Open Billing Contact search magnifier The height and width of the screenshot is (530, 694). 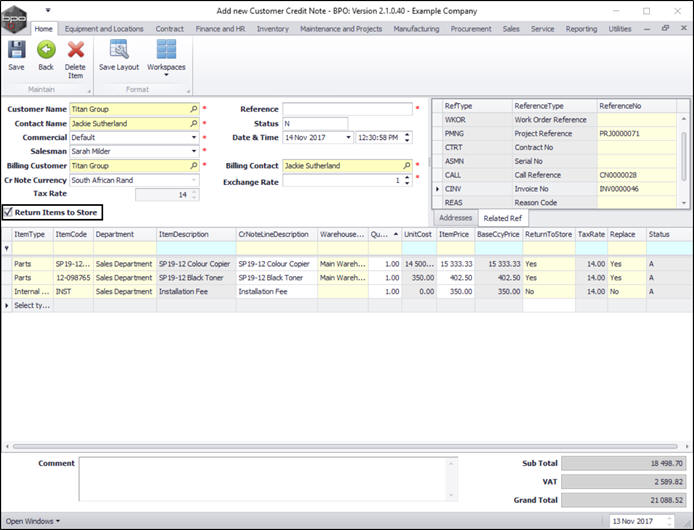406,166
